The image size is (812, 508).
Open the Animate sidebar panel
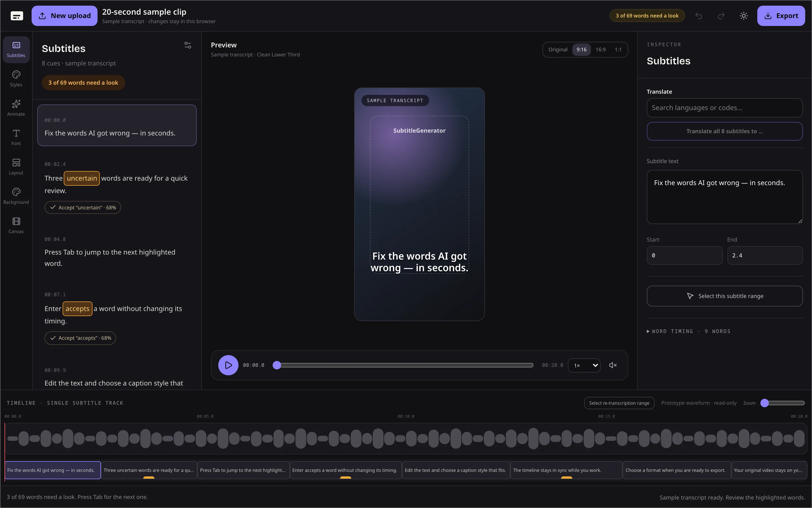[x=16, y=108]
